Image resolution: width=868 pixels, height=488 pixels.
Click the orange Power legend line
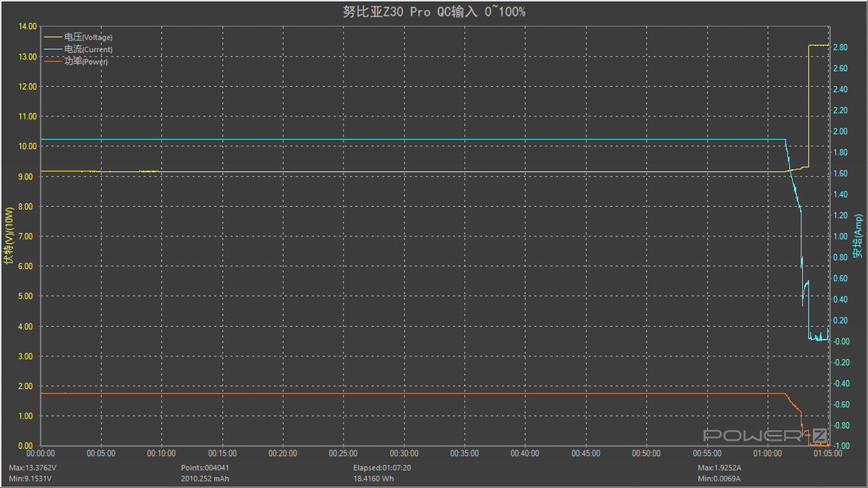(54, 61)
